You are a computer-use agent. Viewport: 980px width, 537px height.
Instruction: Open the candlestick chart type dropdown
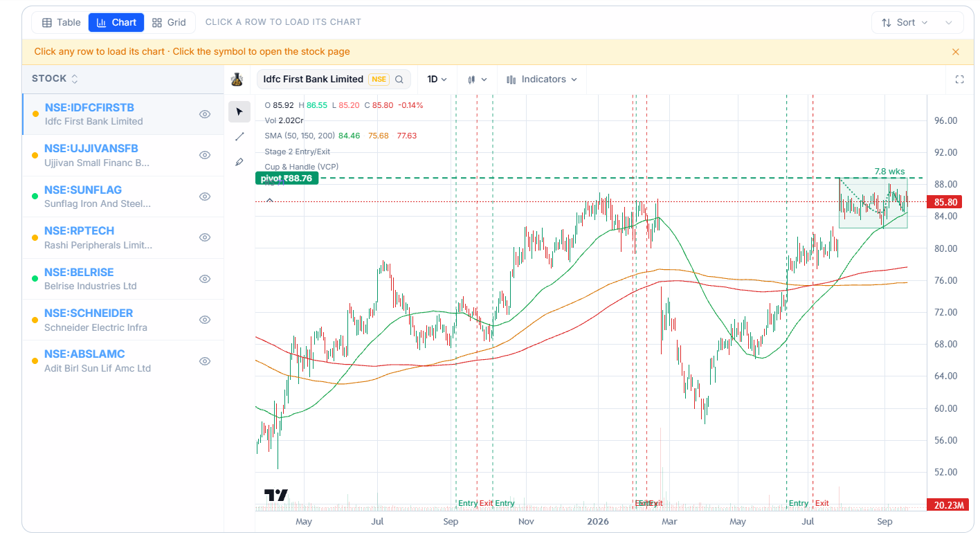pyautogui.click(x=478, y=80)
